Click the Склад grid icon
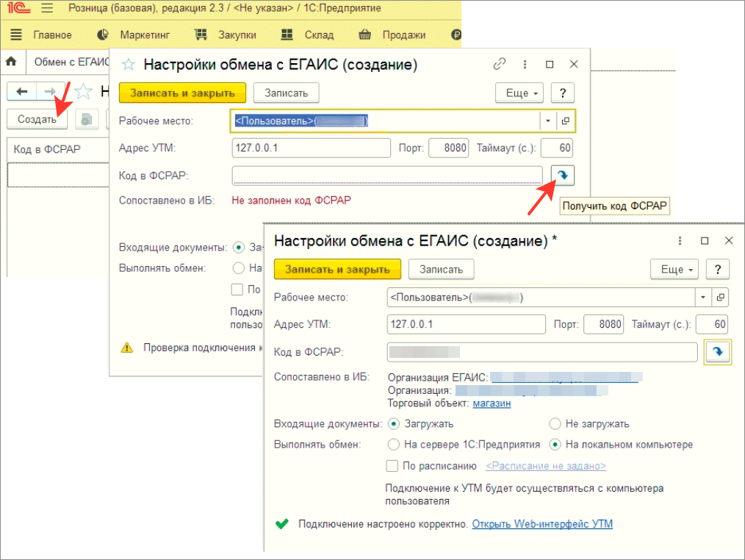The height and width of the screenshot is (560, 745). pos(287,35)
